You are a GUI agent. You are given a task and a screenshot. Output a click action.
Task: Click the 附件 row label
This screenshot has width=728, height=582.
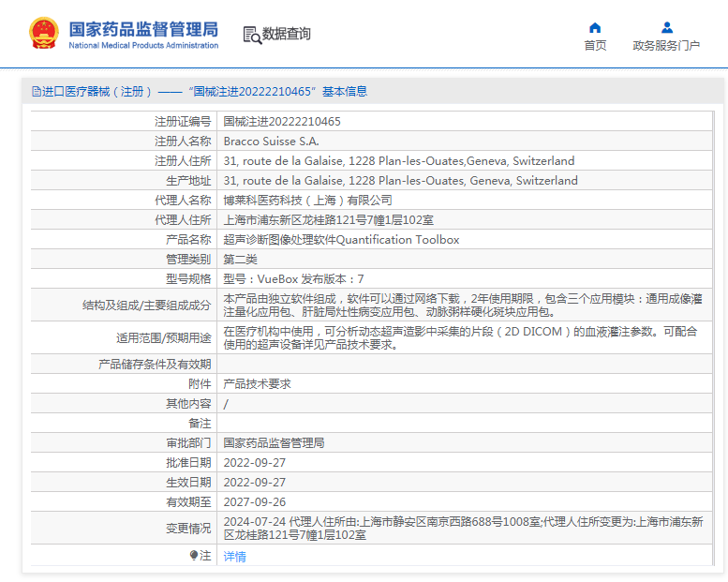(200, 384)
